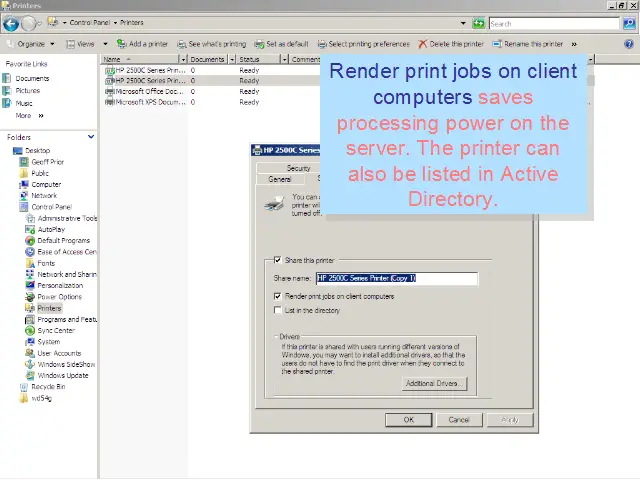Select Printers in folder tree
Screen dimensions: 640x480
coord(43,308)
